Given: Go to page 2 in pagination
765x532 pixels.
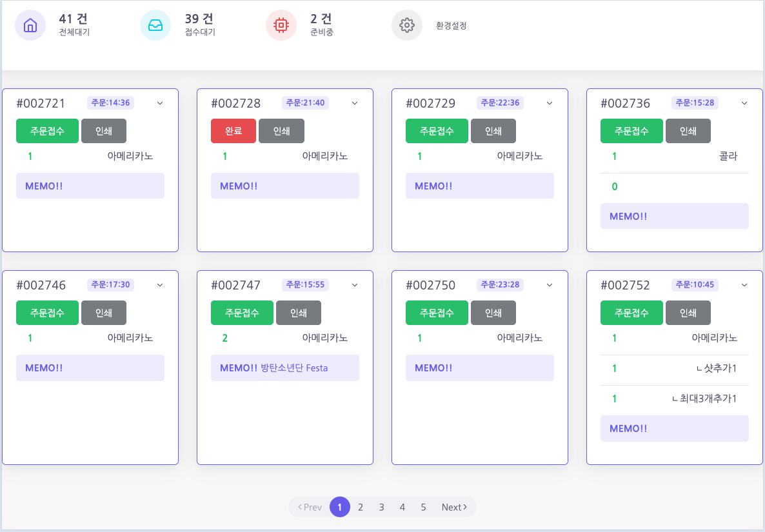Looking at the screenshot, I should (x=361, y=507).
